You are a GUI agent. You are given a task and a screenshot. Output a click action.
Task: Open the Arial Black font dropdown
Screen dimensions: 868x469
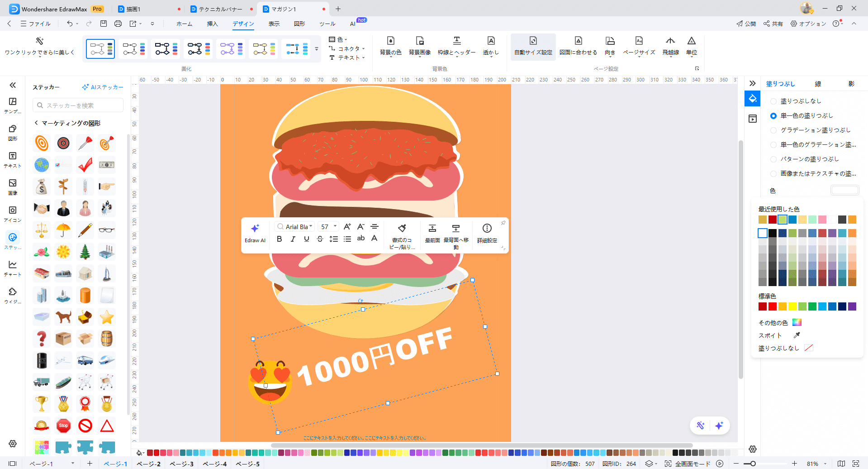coord(299,227)
